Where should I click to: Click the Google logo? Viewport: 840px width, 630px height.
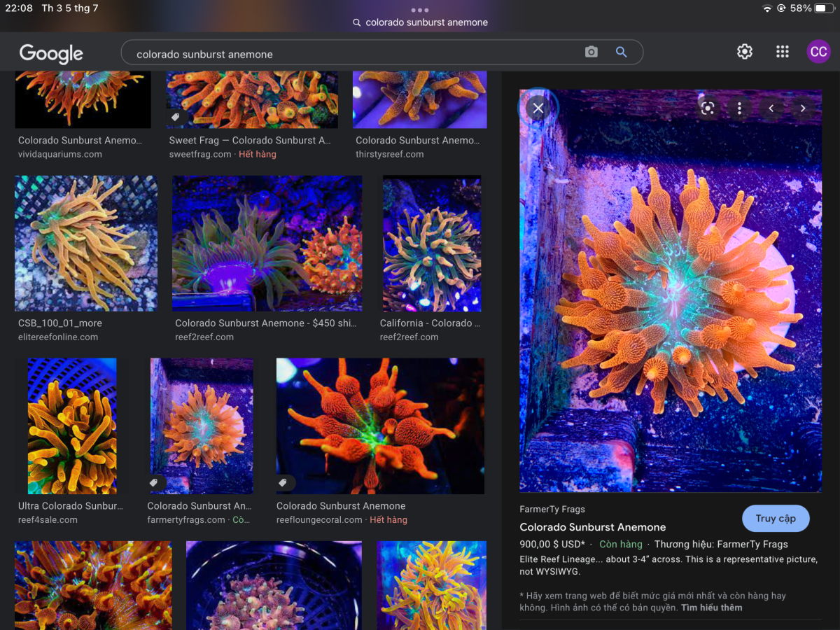click(x=51, y=53)
